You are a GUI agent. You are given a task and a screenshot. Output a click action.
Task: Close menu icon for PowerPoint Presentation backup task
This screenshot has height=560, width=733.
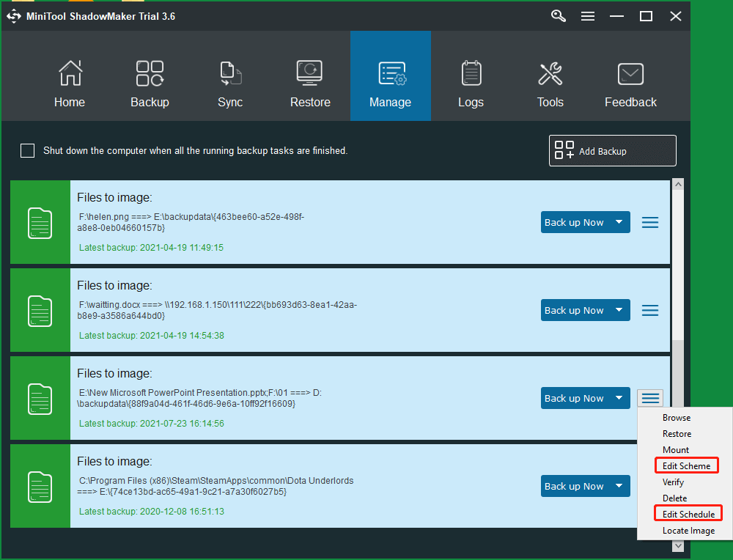tap(649, 398)
